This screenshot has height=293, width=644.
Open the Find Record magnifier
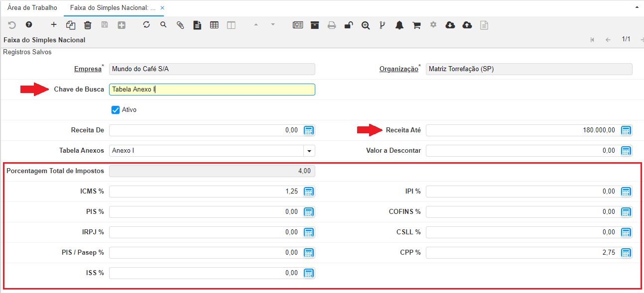coord(163,25)
